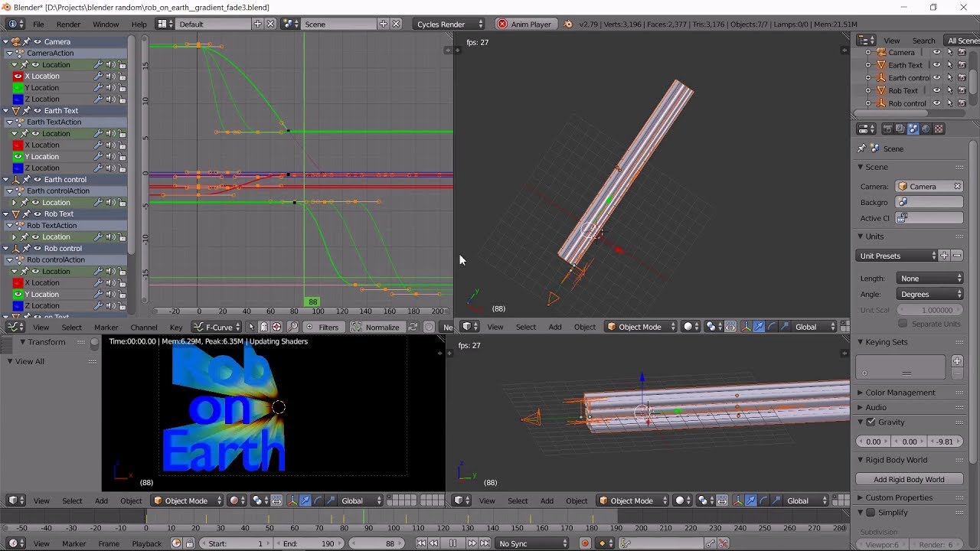980x551 pixels.
Task: Hide Earth Text in the outliner
Action: click(x=936, y=65)
